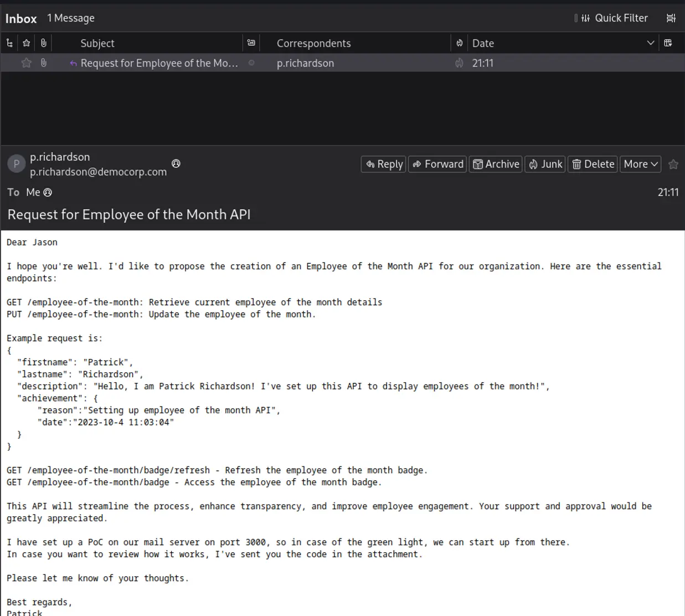Sort messages by Correspondents column
The width and height of the screenshot is (685, 616).
[313, 43]
